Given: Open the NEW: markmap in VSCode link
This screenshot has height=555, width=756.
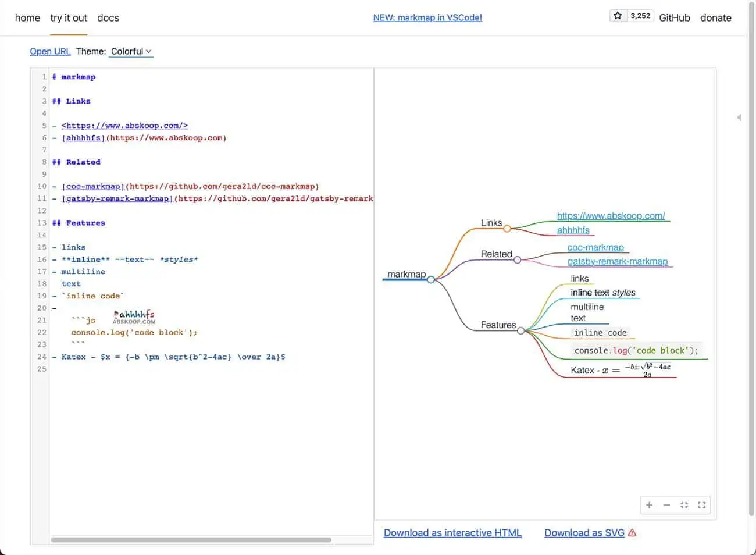Looking at the screenshot, I should click(427, 17).
